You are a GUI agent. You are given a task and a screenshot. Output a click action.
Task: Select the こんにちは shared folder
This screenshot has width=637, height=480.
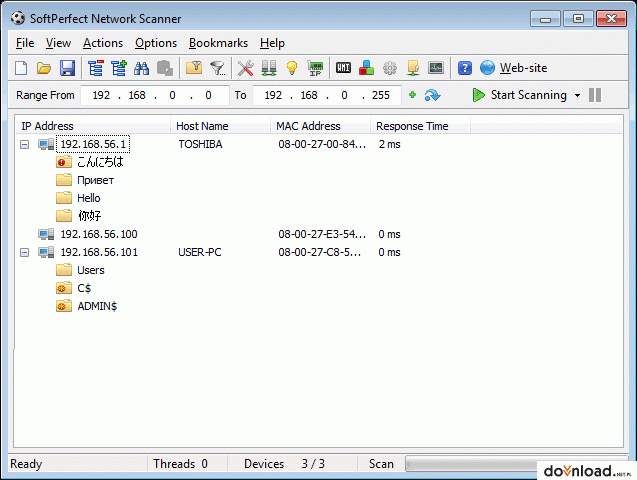tap(100, 162)
